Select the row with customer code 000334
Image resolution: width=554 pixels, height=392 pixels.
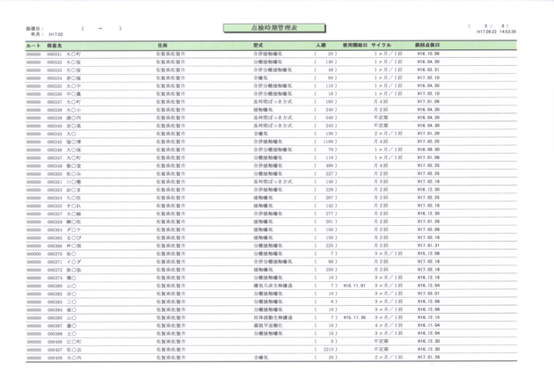pyautogui.click(x=54, y=77)
